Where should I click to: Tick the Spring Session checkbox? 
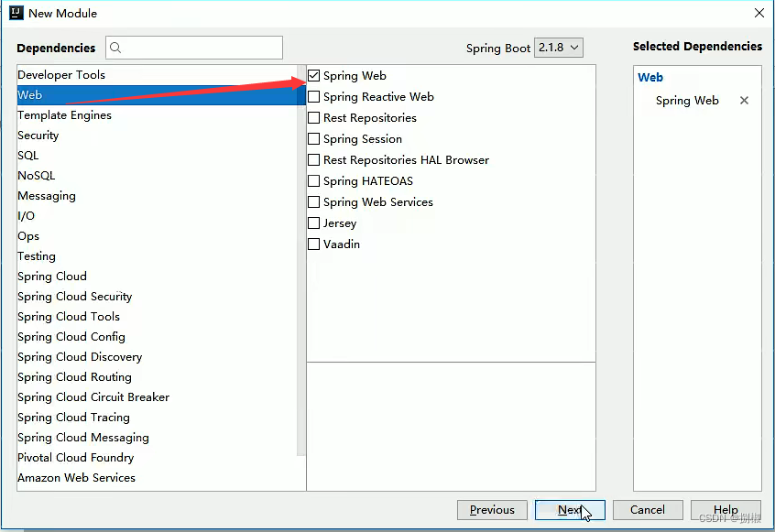[314, 139]
